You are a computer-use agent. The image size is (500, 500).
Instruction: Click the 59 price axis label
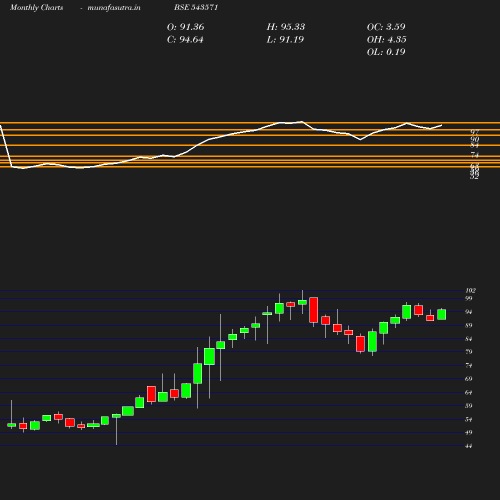pos(469,406)
